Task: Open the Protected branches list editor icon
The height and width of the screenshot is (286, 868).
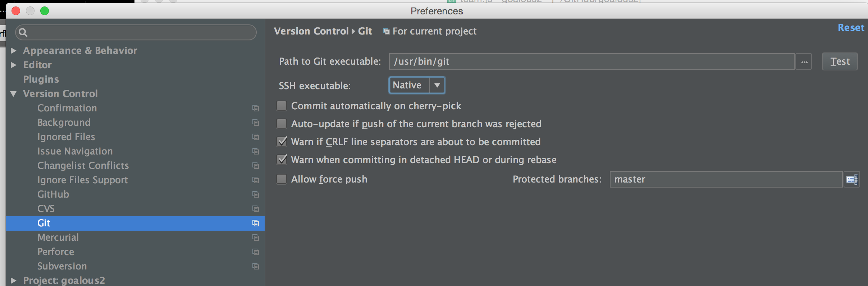Action: tap(853, 179)
